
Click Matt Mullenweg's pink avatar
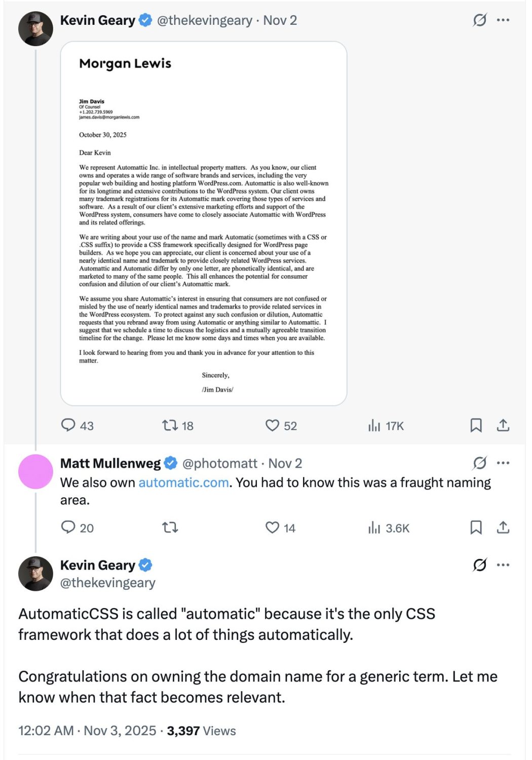pos(35,472)
